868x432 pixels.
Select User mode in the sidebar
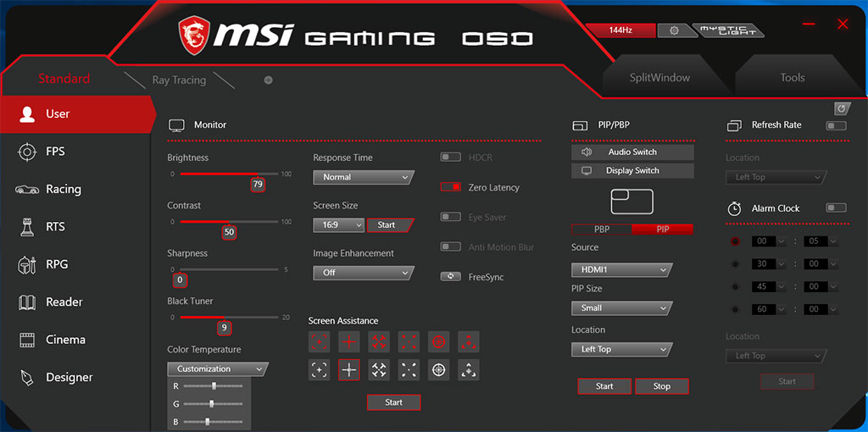pyautogui.click(x=76, y=114)
